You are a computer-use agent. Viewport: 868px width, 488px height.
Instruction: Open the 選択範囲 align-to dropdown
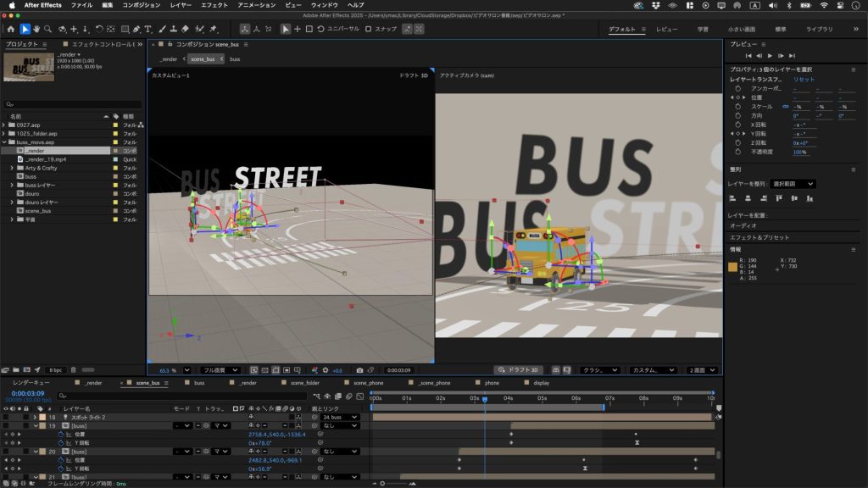tap(793, 183)
